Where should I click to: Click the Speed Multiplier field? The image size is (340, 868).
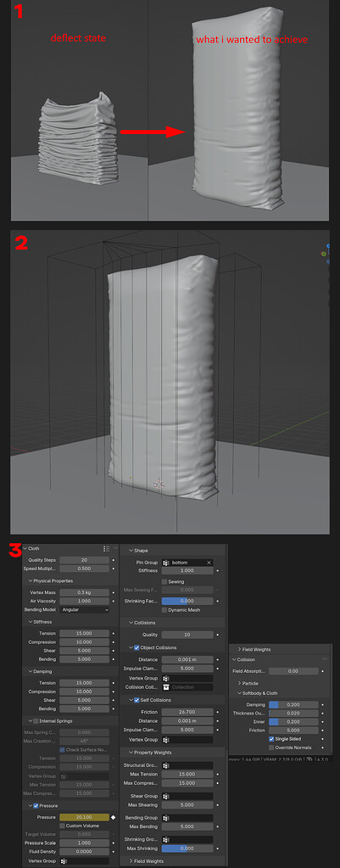click(x=85, y=568)
